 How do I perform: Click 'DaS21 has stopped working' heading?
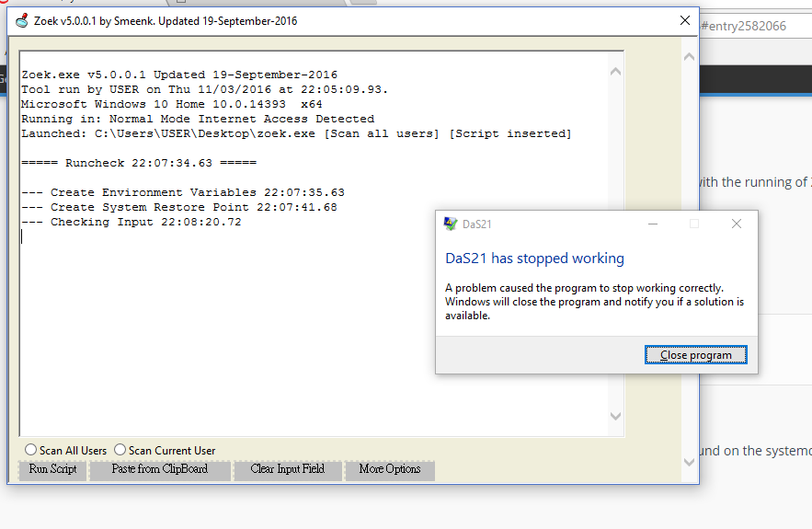click(534, 258)
